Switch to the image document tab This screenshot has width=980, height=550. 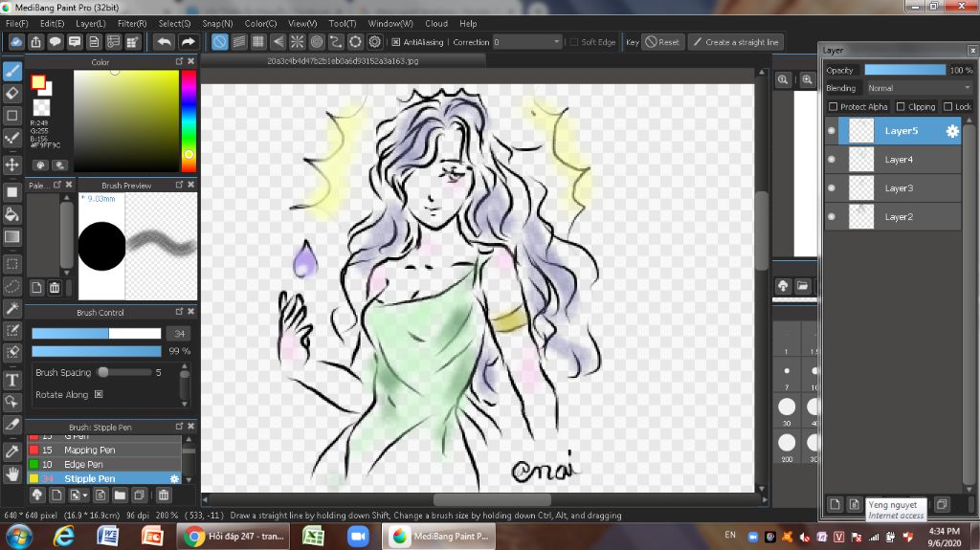pos(343,61)
